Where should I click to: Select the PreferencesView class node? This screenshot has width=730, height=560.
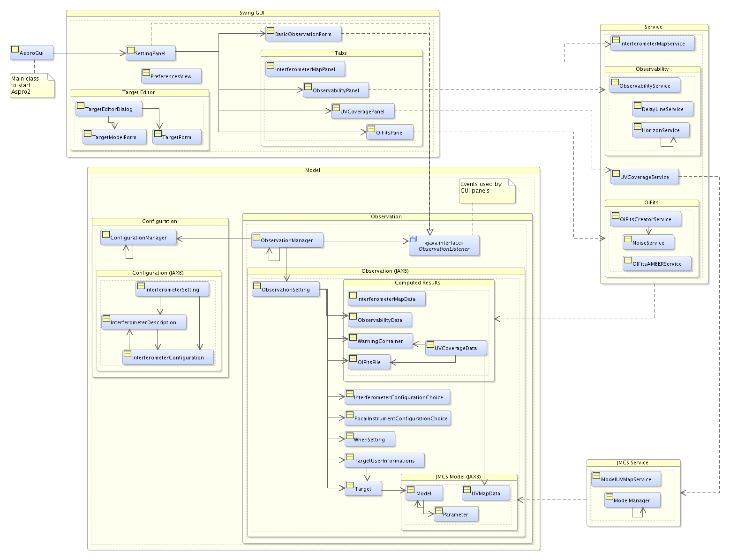point(171,76)
